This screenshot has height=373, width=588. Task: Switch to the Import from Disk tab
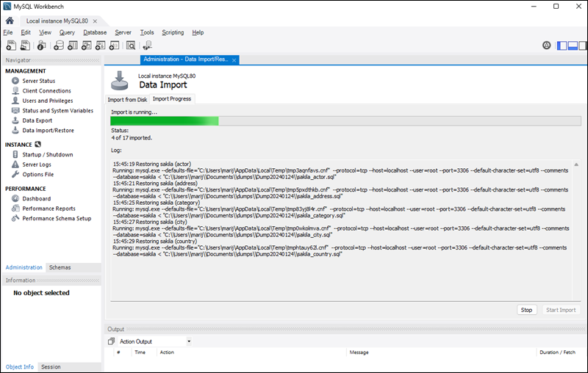(127, 100)
